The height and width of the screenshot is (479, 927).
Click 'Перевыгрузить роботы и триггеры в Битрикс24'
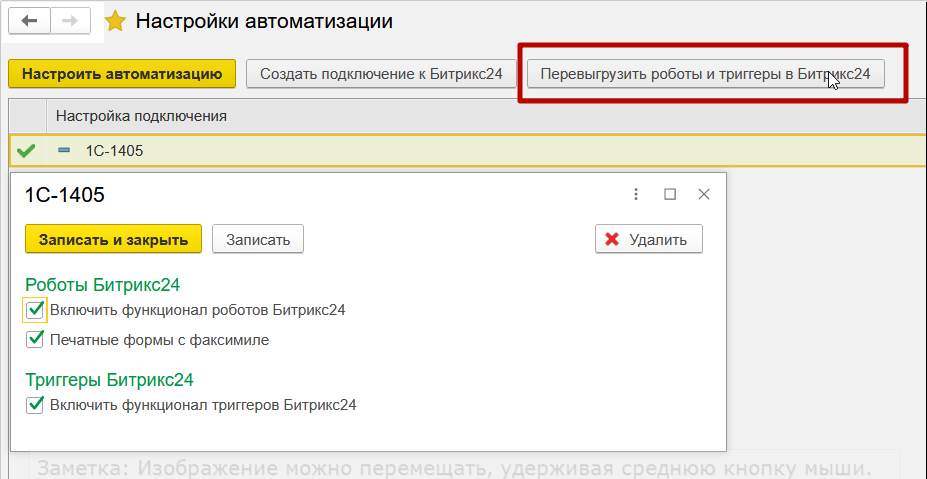click(705, 74)
